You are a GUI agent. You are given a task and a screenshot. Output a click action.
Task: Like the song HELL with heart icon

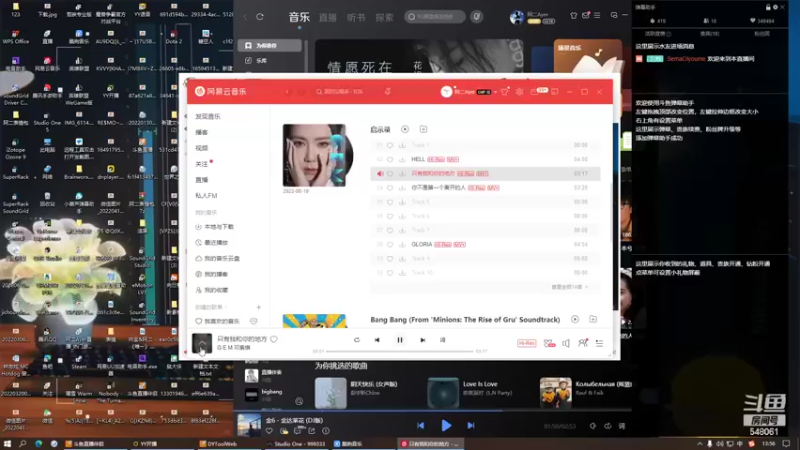click(390, 159)
